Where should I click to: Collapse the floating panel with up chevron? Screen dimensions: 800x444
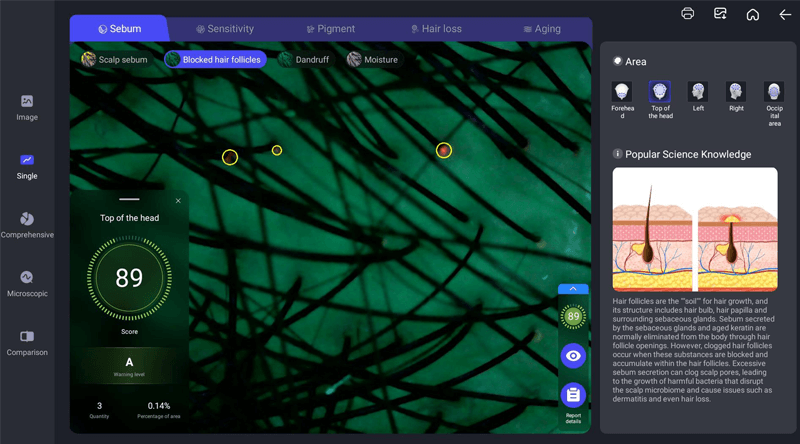pos(573,289)
